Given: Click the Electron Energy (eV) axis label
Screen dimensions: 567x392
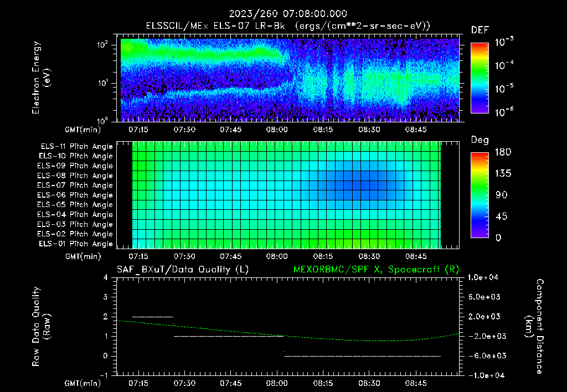Looking at the screenshot, I should tap(41, 78).
